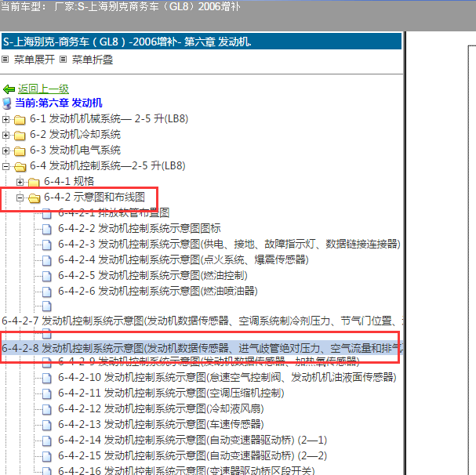Image resolution: width=476 pixels, height=475 pixels.
Task: Open 6-1 发动机机械系统— 2-5 升(LB8)
Action: pyautogui.click(x=109, y=118)
